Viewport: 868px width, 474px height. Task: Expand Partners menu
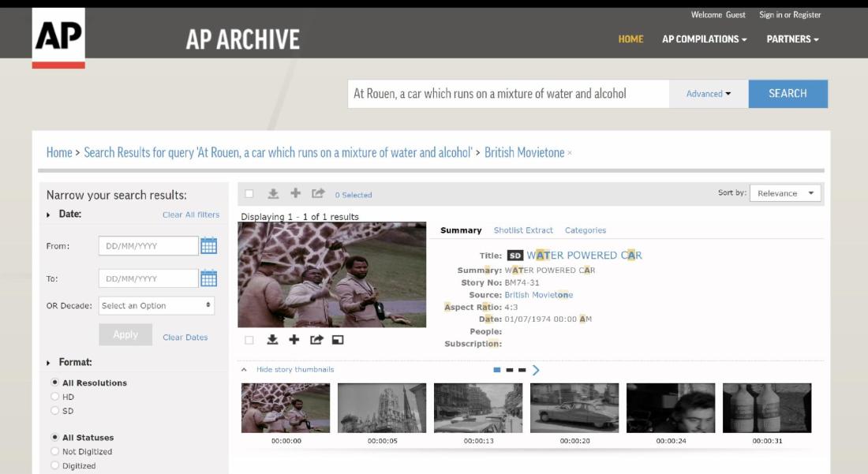click(792, 39)
